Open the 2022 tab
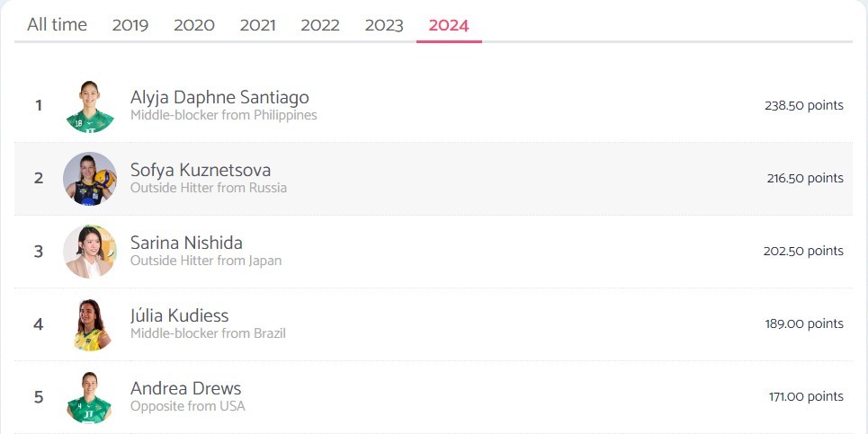 point(320,25)
